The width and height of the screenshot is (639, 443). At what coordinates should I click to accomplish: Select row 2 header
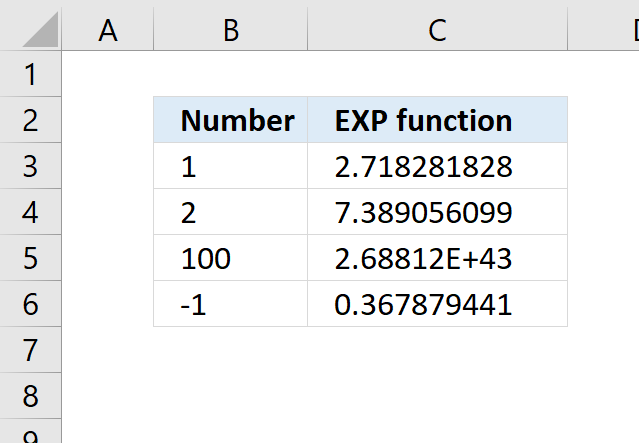[x=31, y=120]
